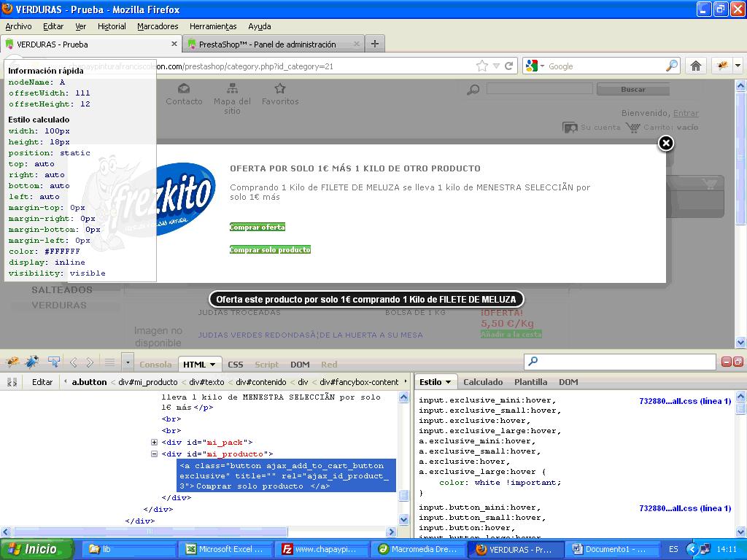The height and width of the screenshot is (560, 747).
Task: Click the Editar button in HTML panel
Action: pyautogui.click(x=42, y=382)
